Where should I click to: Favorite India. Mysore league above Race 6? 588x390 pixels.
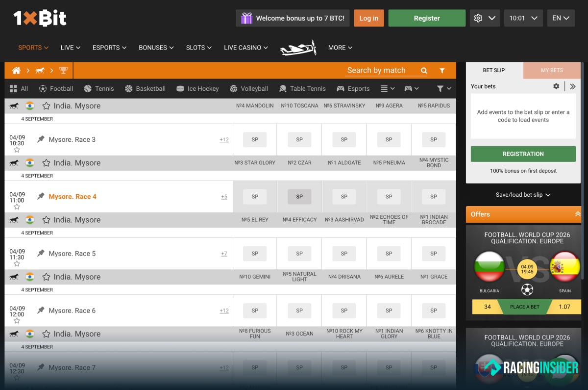click(46, 277)
